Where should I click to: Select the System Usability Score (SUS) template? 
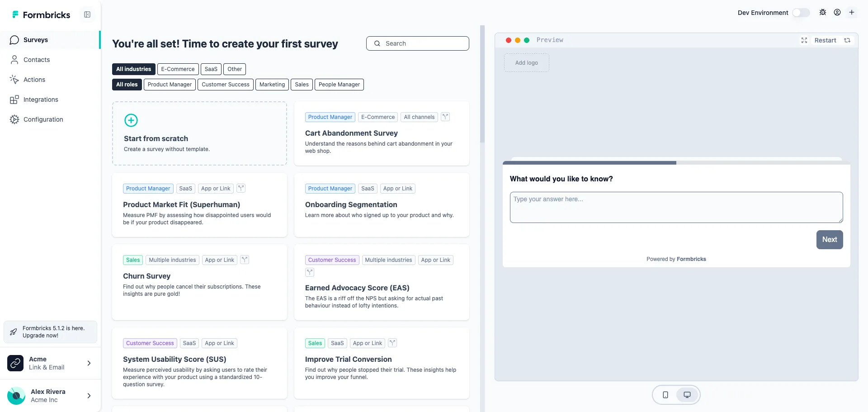pos(199,363)
